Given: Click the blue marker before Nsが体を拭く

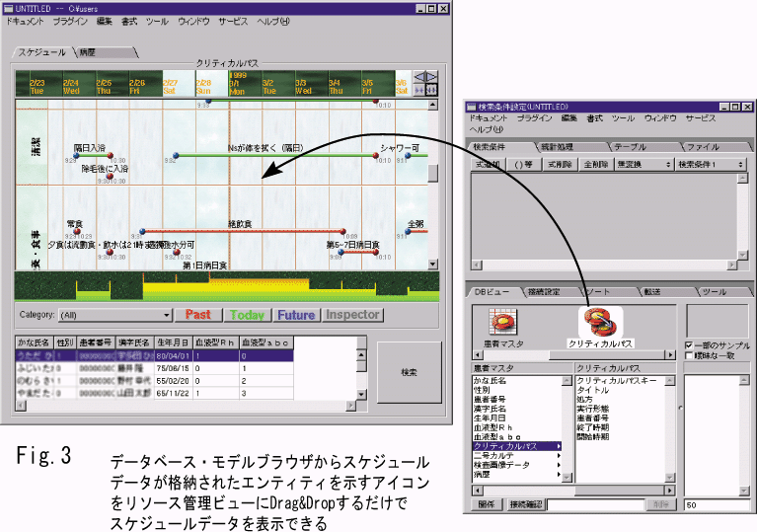Looking at the screenshot, I should (175, 155).
